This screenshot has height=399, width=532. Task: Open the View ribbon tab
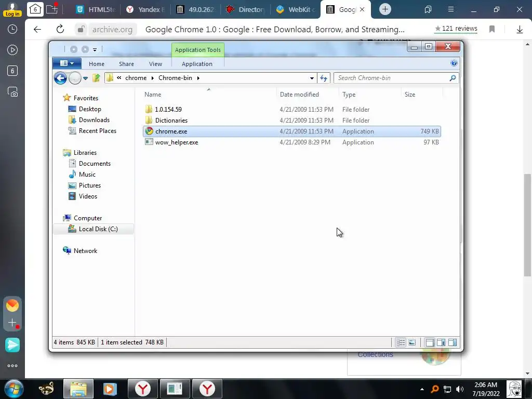(x=155, y=64)
